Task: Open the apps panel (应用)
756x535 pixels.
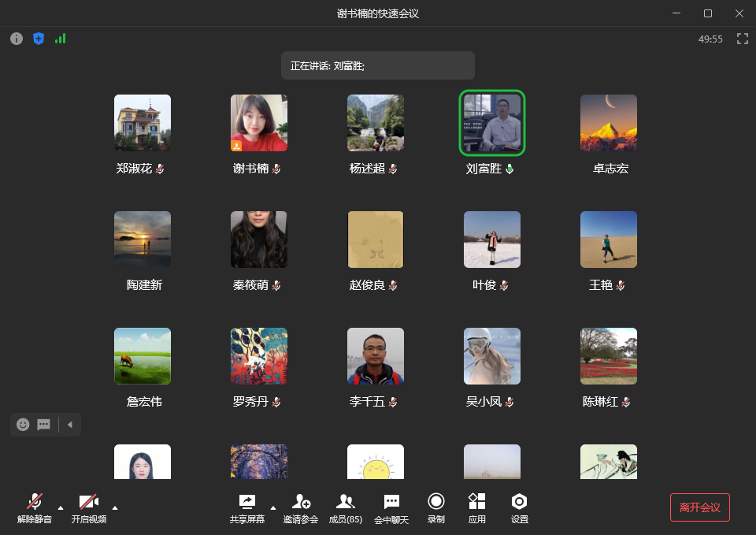Action: [477, 508]
